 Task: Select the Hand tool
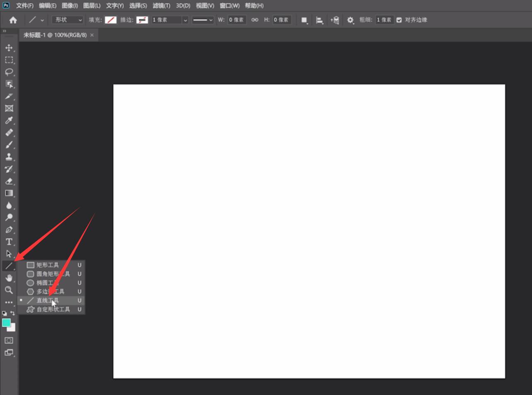[9, 278]
